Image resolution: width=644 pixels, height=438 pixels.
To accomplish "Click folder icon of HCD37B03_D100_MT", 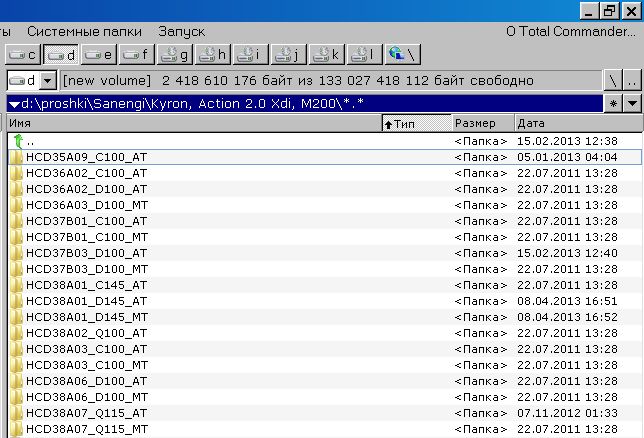I will coord(16,270).
